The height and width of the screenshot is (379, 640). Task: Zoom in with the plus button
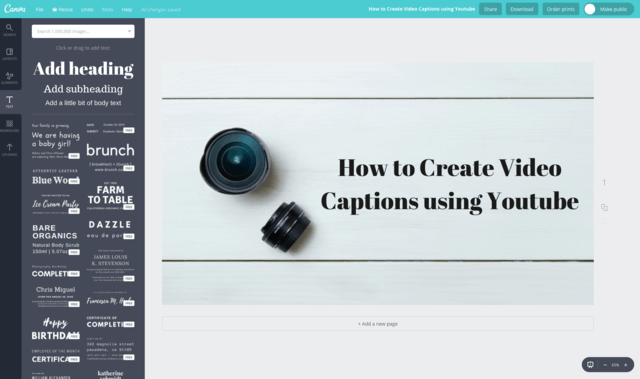(625, 365)
